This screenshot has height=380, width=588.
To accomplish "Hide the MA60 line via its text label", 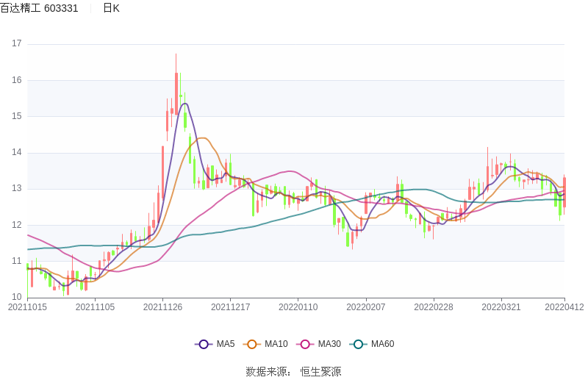I will coord(382,344).
